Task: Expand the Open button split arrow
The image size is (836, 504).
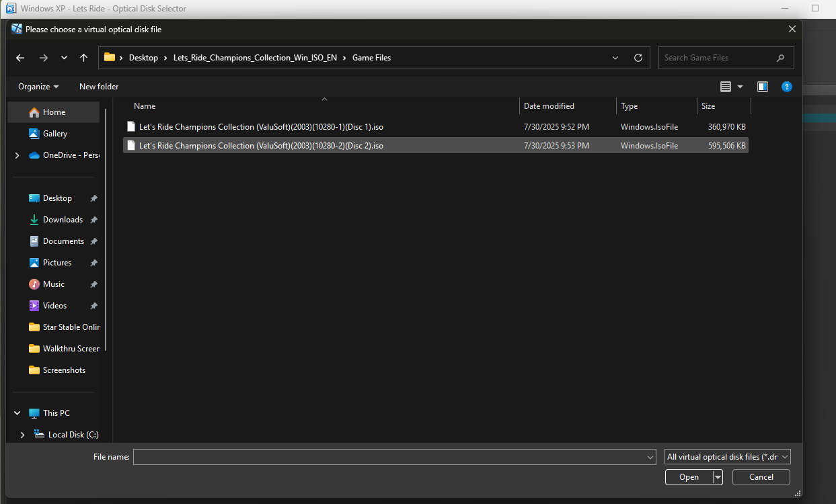Action: (x=718, y=477)
